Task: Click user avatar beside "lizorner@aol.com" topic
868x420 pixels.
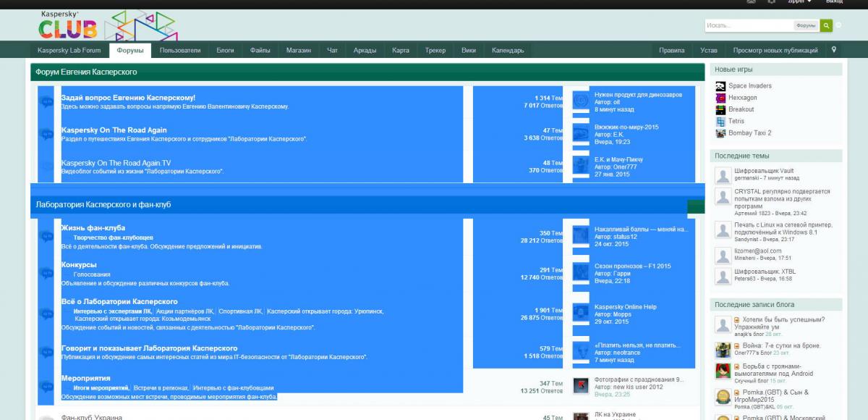Action: point(722,256)
